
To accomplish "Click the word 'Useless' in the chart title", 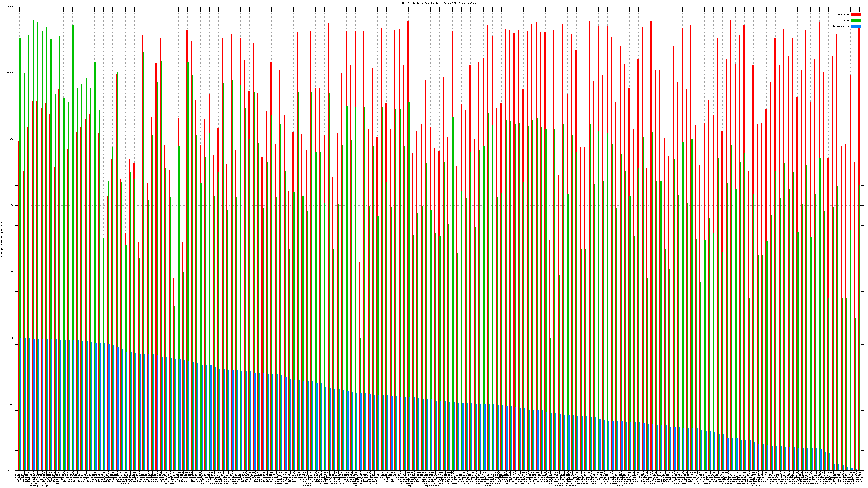I will tap(472, 3).
